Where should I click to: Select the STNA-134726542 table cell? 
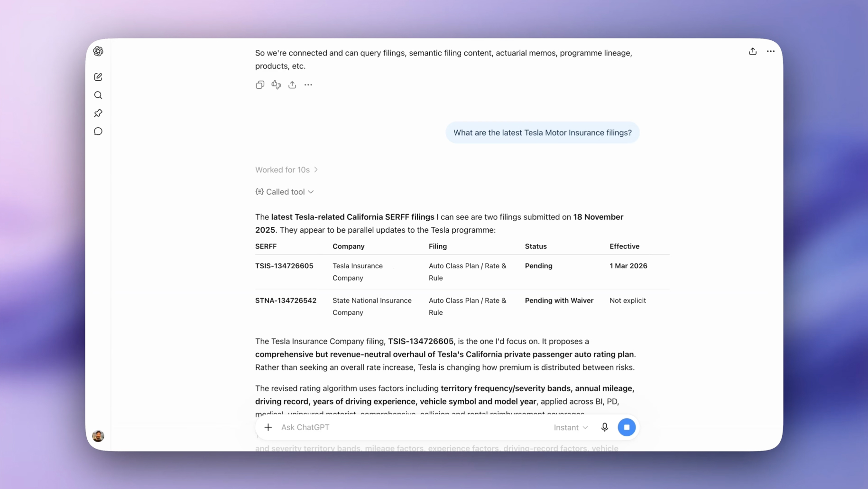(286, 301)
